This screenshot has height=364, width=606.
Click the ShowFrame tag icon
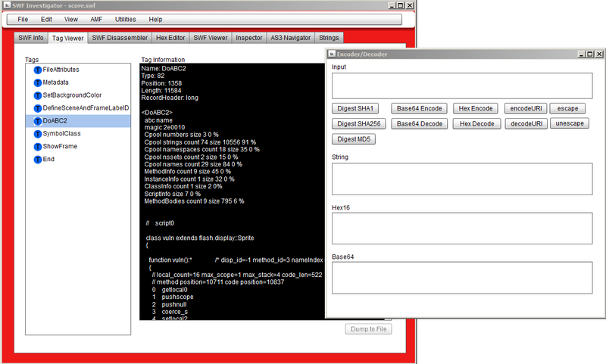(37, 147)
